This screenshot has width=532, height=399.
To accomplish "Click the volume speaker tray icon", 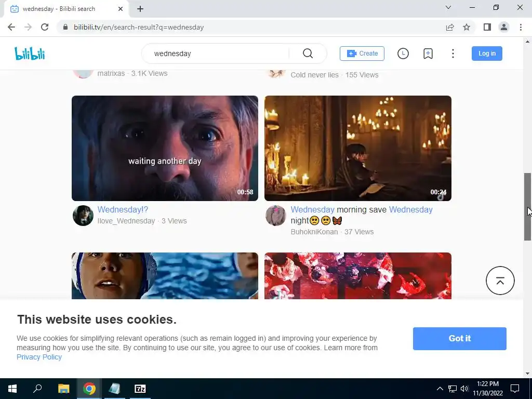I will [x=464, y=389].
